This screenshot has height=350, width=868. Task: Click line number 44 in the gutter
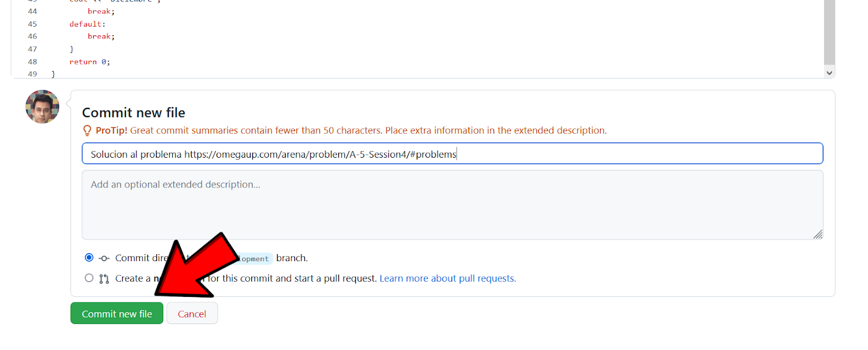click(33, 11)
